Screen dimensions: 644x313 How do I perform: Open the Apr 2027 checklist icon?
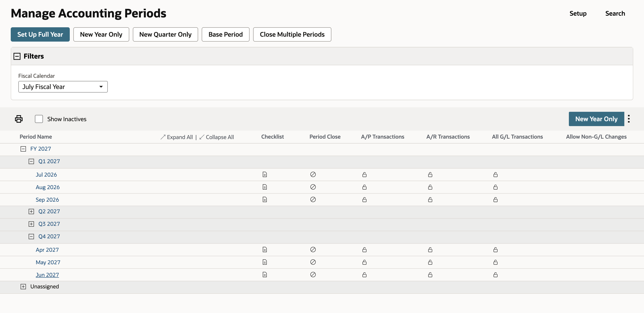(x=265, y=250)
